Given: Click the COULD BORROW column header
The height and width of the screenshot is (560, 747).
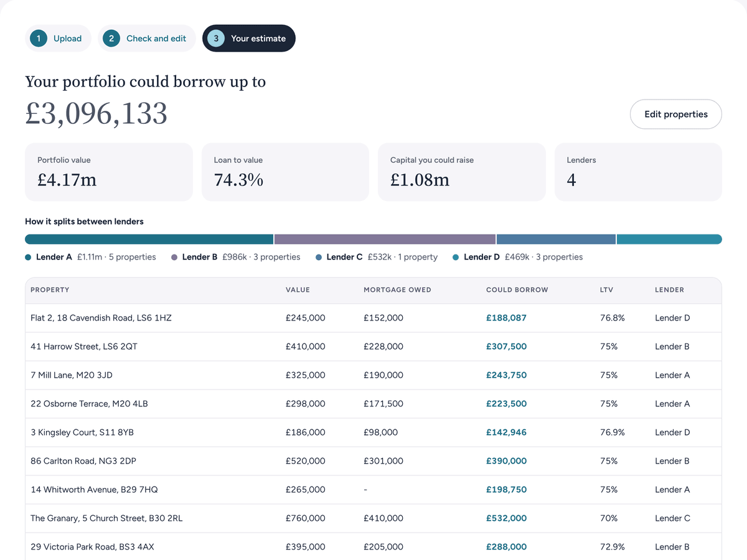Looking at the screenshot, I should tap(517, 290).
